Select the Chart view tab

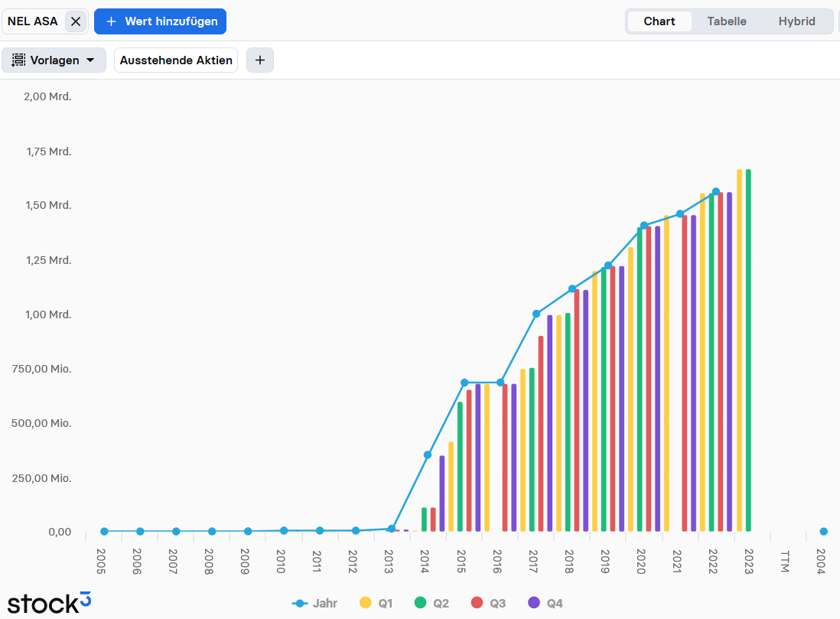[659, 21]
